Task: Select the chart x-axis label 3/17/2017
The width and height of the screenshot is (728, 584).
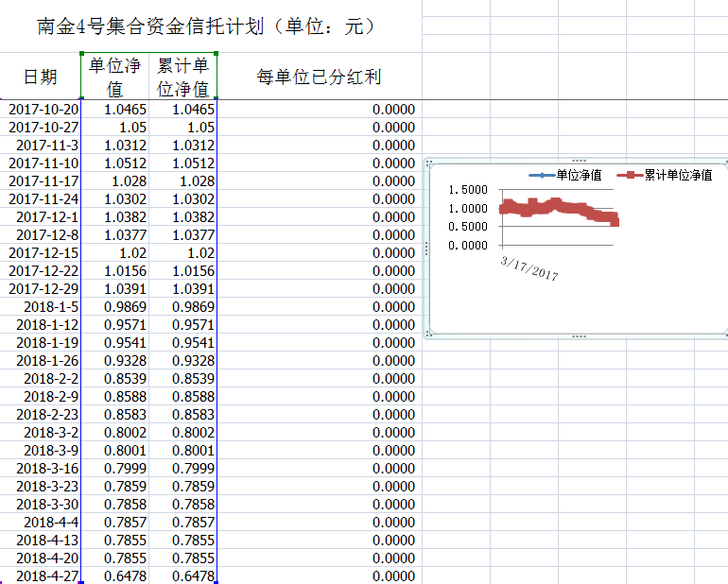Action: click(529, 267)
